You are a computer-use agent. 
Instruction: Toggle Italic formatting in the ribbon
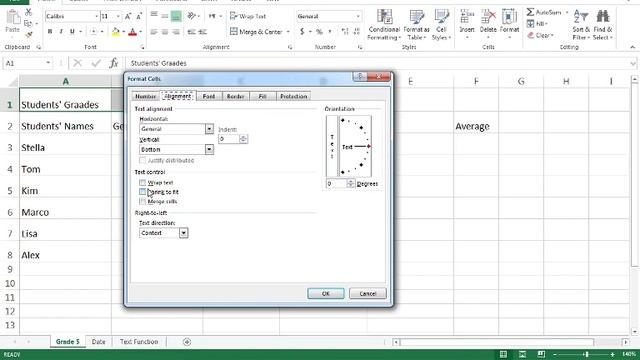click(61, 31)
